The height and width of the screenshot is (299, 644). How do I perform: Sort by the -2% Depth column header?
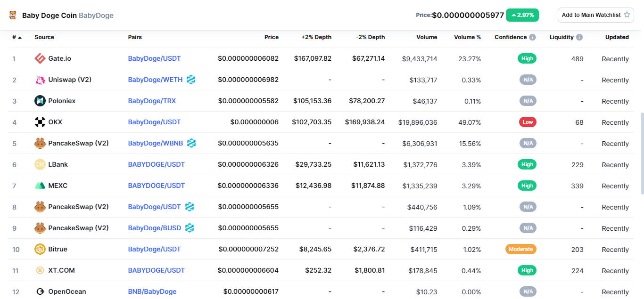click(371, 37)
